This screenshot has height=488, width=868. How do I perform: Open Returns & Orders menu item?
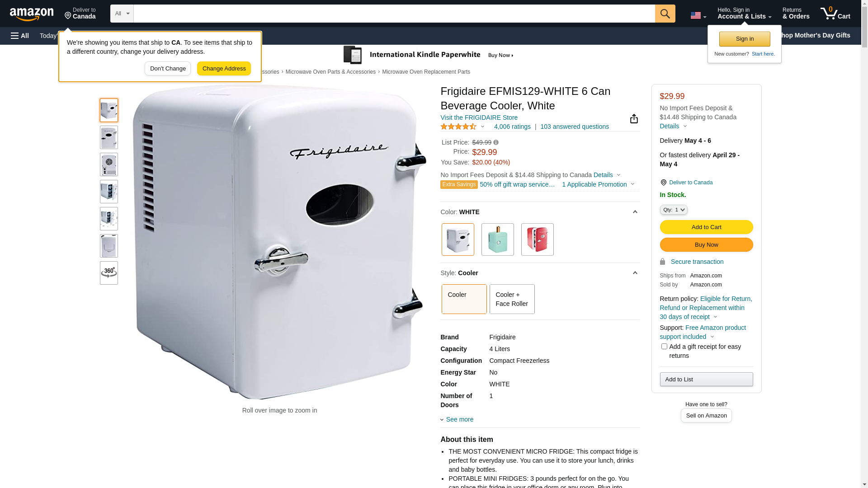[x=796, y=14]
